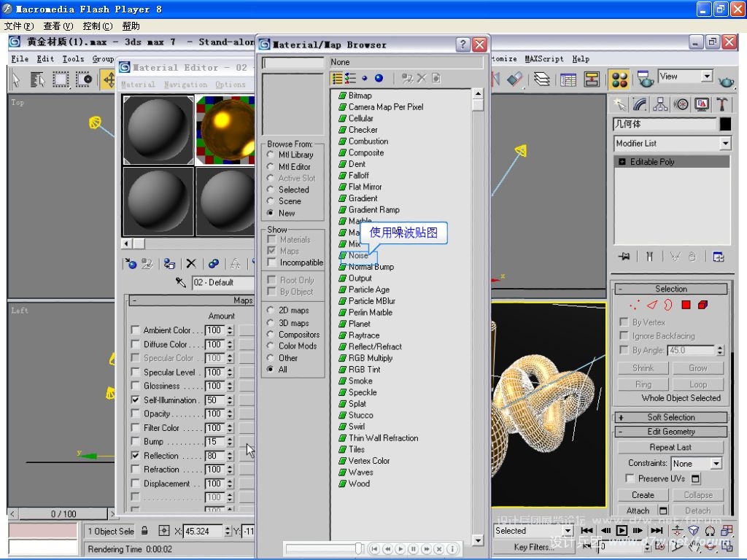The height and width of the screenshot is (560, 747).
Task: Select Mtl Library radio button
Action: tap(270, 155)
